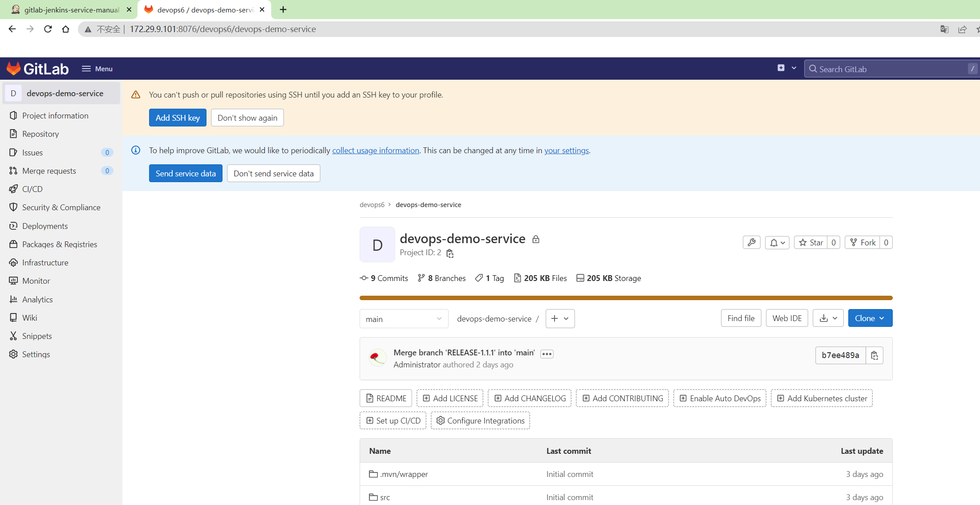Open the notification bell dropdown

[x=778, y=242]
